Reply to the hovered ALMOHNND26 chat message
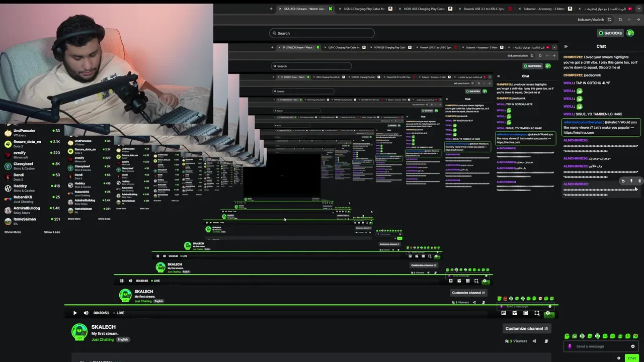This screenshot has height=362, width=644. pyautogui.click(x=623, y=181)
